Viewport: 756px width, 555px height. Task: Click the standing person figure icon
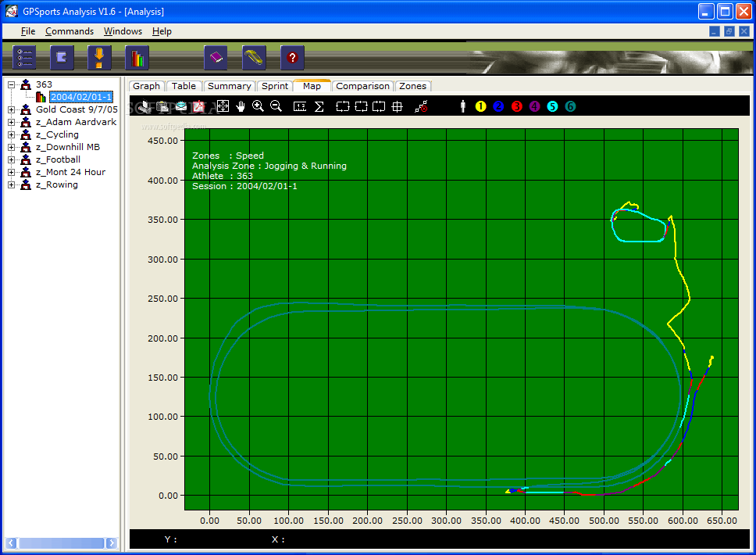tap(463, 106)
